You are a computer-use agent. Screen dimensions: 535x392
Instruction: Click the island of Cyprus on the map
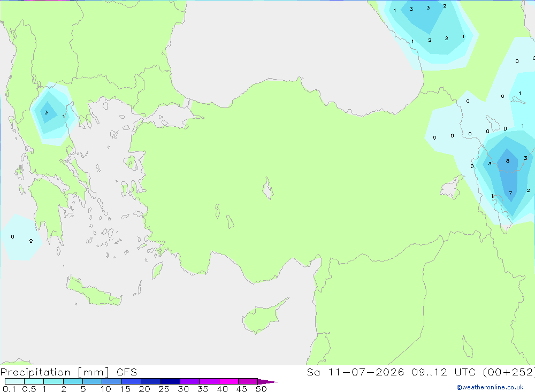point(262,318)
